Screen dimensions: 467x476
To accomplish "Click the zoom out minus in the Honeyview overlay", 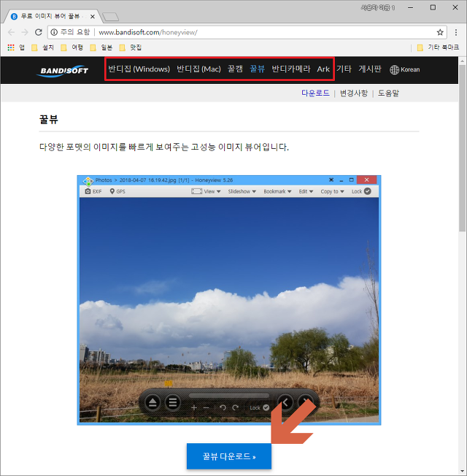I will click(x=207, y=407).
